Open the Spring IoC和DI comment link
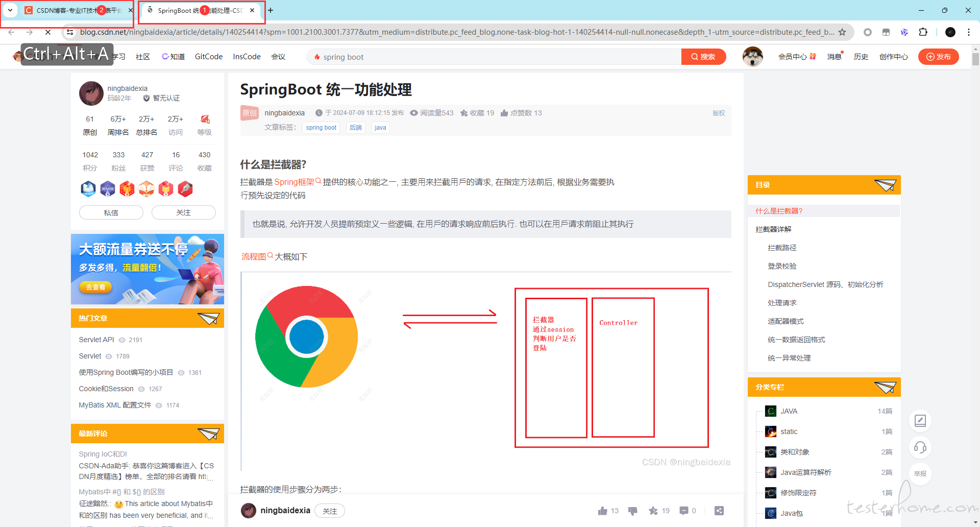 click(x=103, y=454)
